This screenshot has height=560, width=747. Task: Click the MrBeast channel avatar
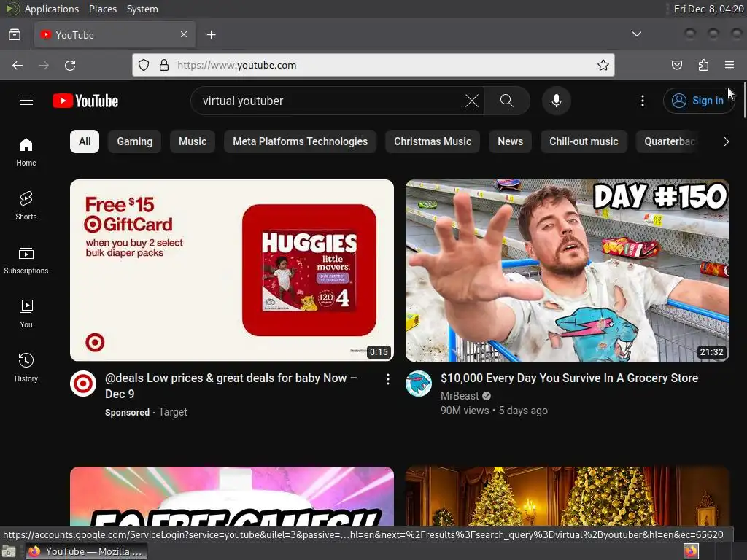click(x=419, y=384)
